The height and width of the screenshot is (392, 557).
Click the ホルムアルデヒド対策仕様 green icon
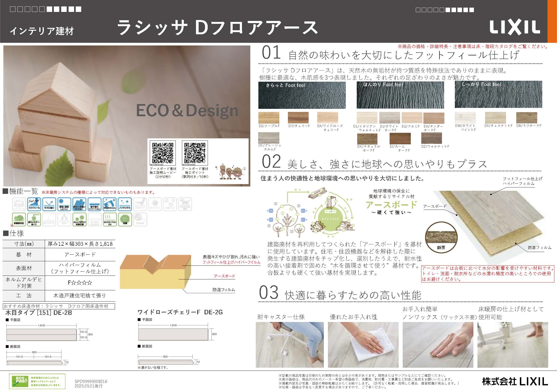(x=79, y=220)
